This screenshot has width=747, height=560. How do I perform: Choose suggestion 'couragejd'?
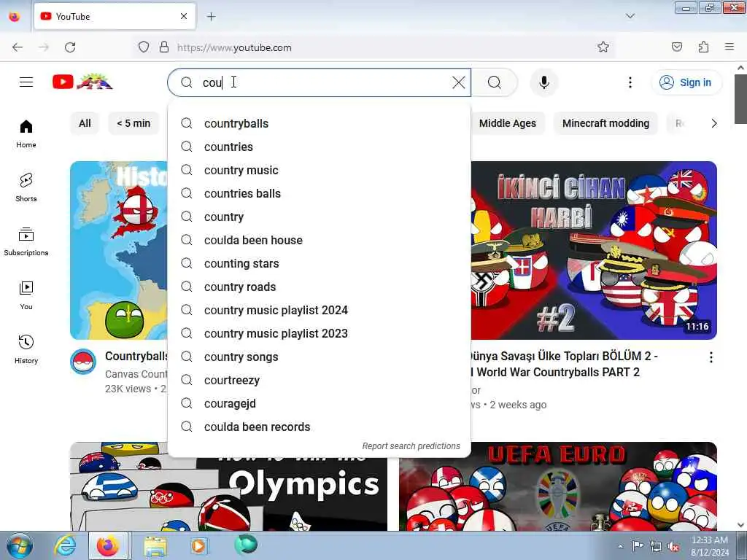coord(320,403)
